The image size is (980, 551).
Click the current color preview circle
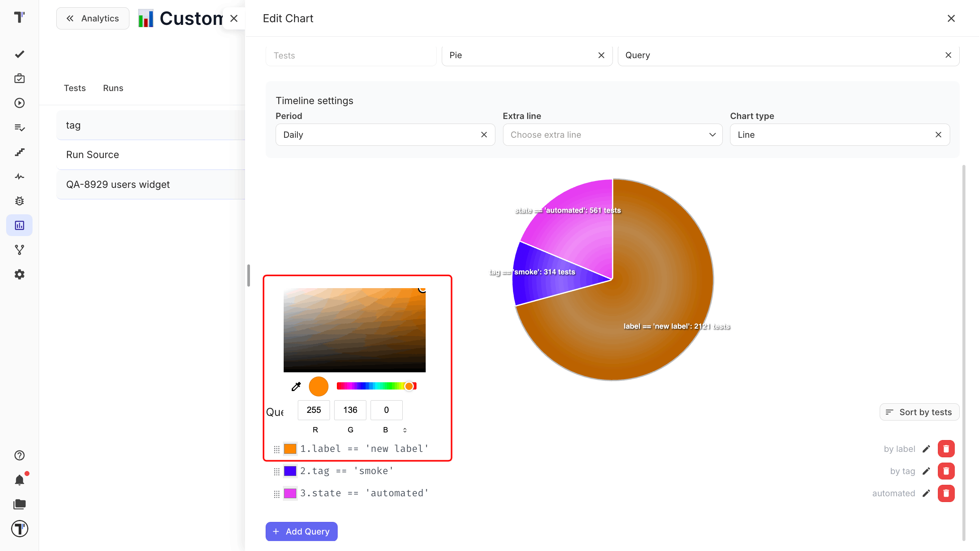tap(318, 386)
